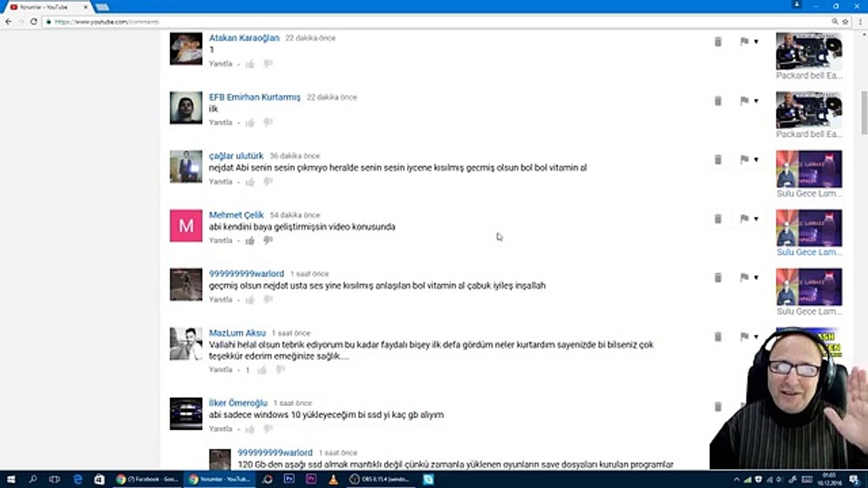
Task: Flag Atakan Karaoğlan's comment
Action: [x=745, y=42]
